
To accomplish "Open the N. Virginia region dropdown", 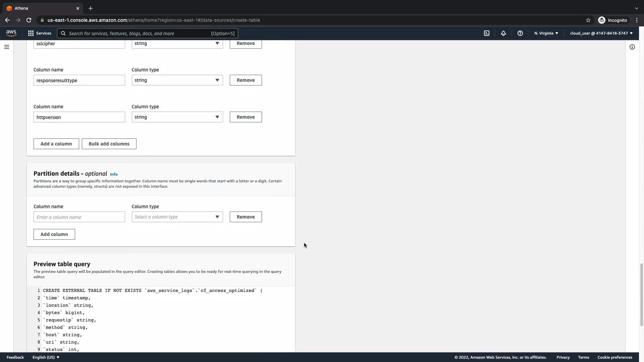I will (x=546, y=33).
